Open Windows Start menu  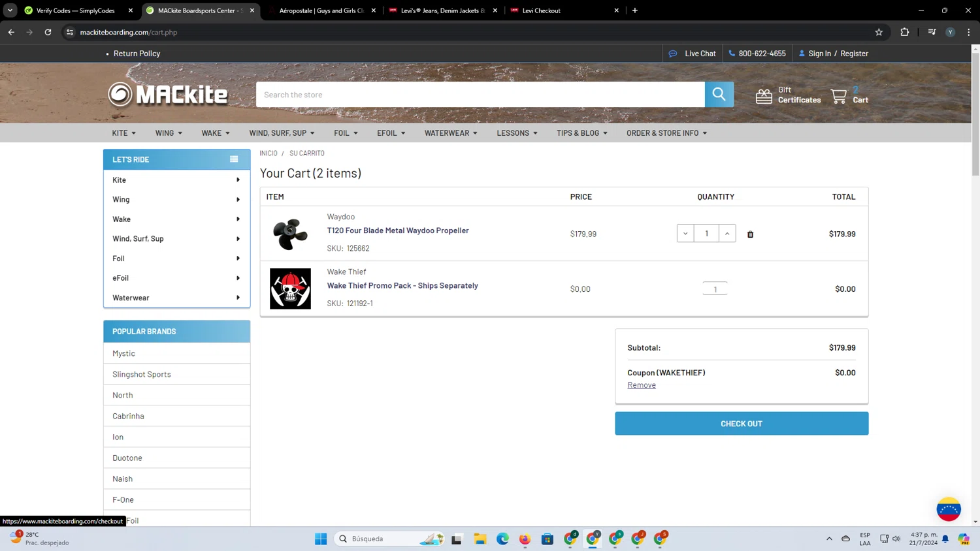point(321,539)
